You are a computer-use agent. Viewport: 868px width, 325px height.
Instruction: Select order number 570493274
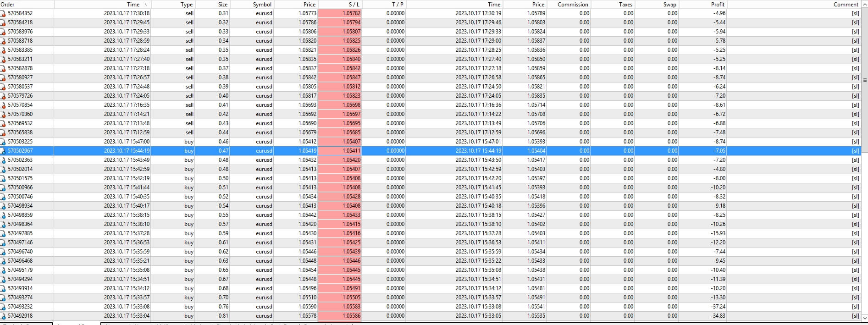click(20, 297)
